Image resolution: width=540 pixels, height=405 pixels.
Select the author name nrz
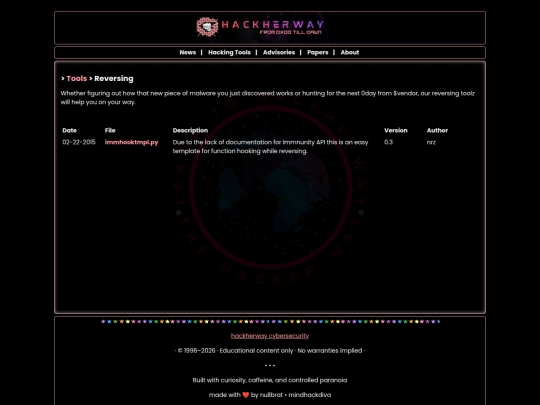point(431,142)
